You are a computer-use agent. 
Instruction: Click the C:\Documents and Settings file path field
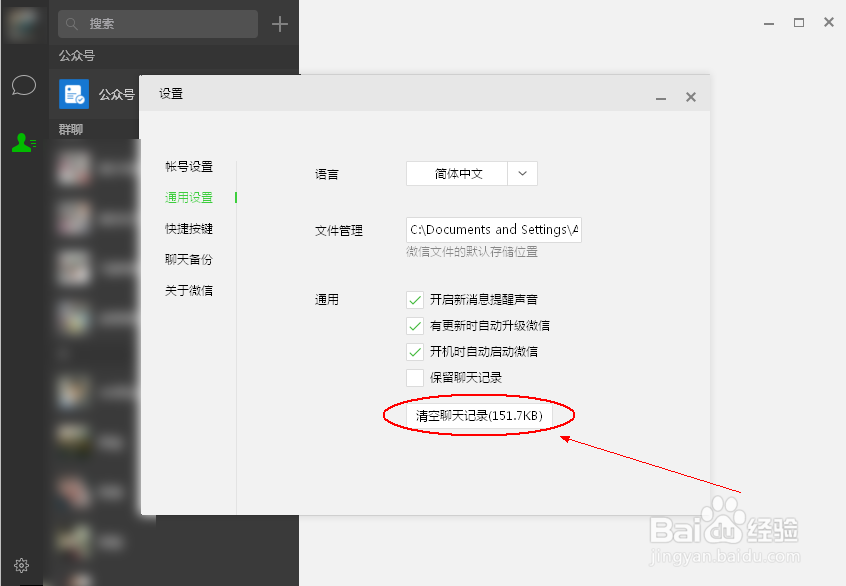pos(494,230)
